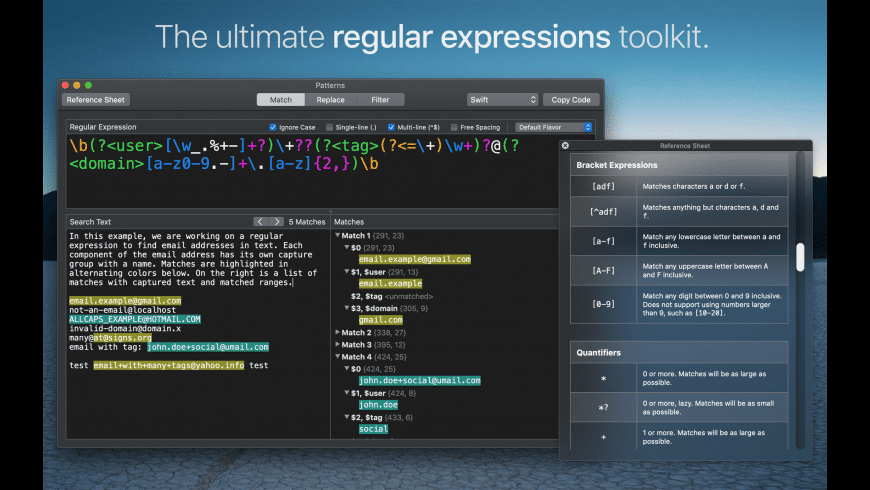The width and height of the screenshot is (870, 490).
Task: Select the *? lazy quantifier row
Action: (x=679, y=407)
